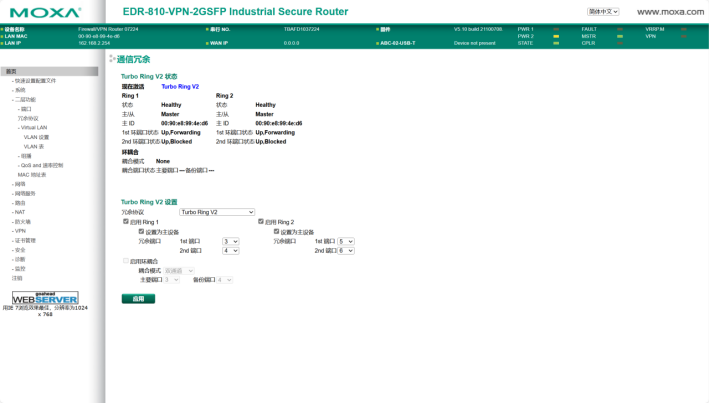Toggle 设置为主设备 under Ring 2

[x=276, y=232]
